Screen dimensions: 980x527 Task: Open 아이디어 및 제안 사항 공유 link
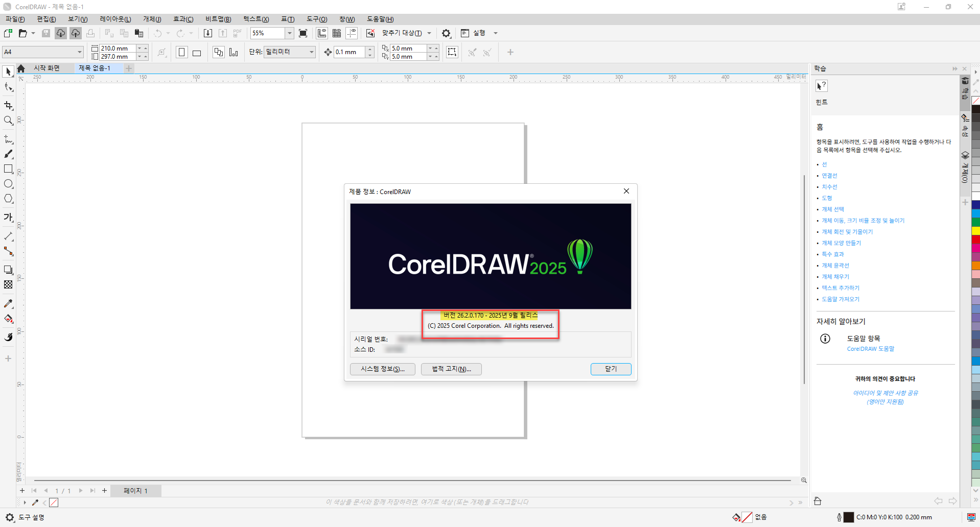click(x=885, y=393)
